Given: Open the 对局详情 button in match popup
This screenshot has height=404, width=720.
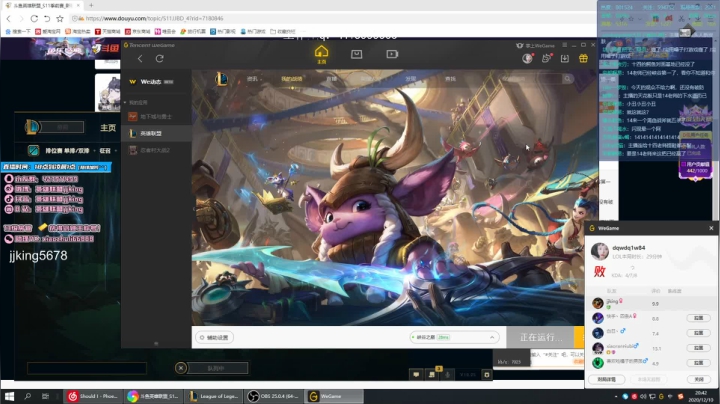Looking at the screenshot, I should point(606,379).
